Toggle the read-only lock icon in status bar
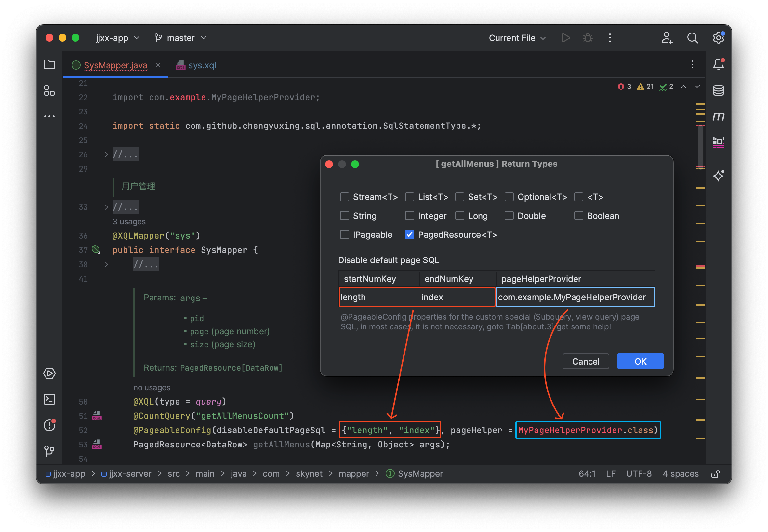This screenshot has height=532, width=768. pos(715,474)
